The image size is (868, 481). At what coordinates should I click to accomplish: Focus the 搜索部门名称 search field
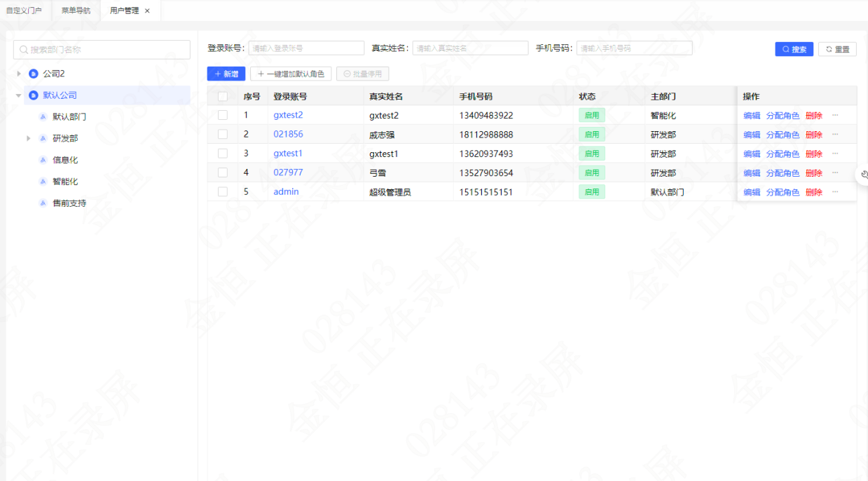pyautogui.click(x=102, y=50)
